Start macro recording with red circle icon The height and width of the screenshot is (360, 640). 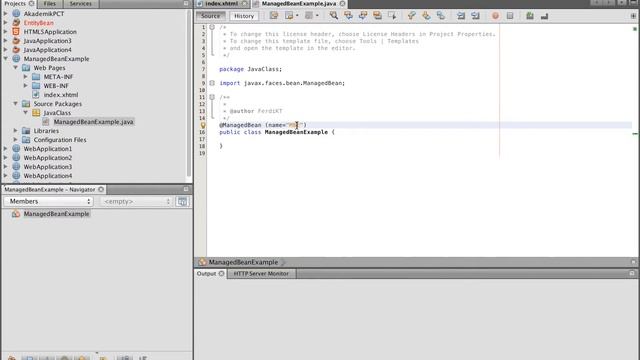click(x=495, y=16)
